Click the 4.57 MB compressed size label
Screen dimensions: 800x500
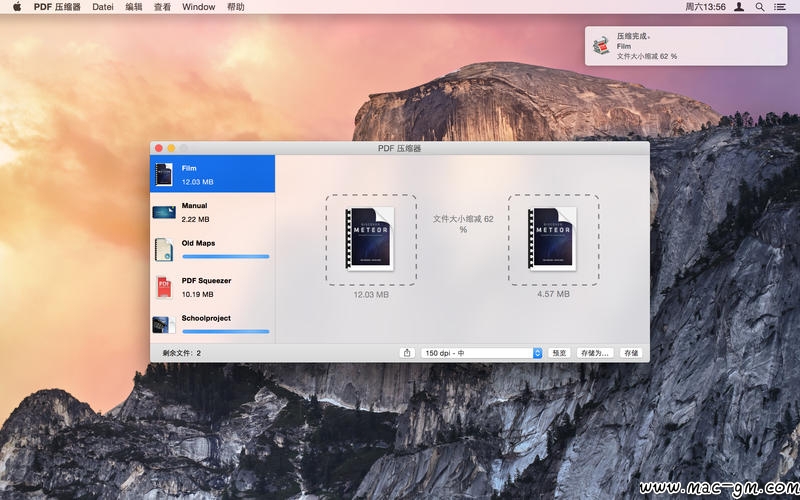pos(553,294)
